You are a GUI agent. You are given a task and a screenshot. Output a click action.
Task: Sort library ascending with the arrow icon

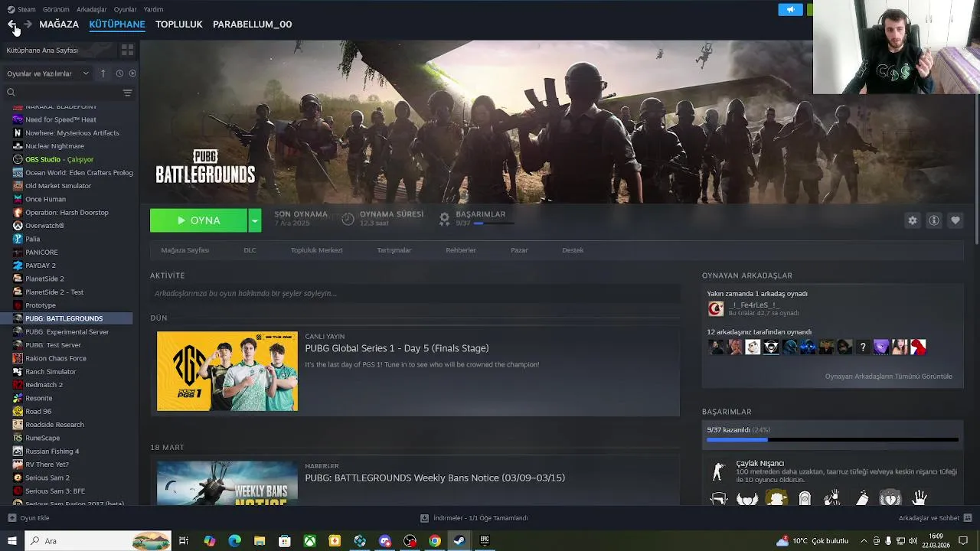tap(103, 73)
